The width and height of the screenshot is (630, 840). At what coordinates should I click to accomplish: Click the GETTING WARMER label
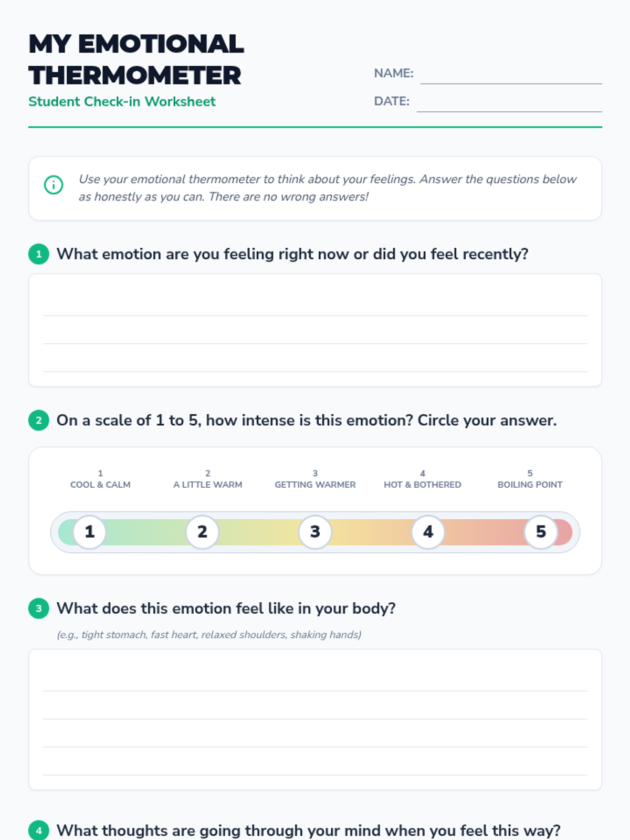coord(315,485)
